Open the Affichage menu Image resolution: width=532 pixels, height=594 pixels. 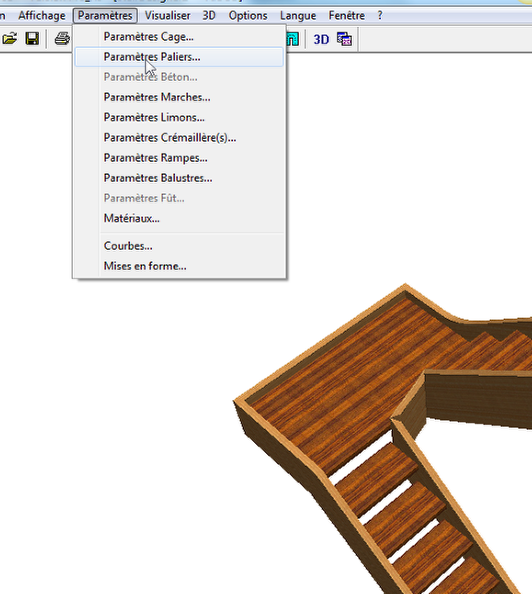tap(42, 16)
